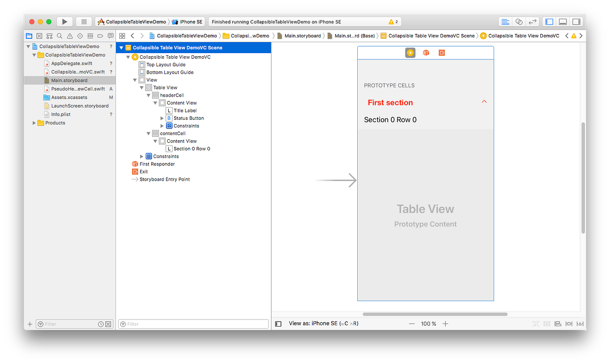Open the Version editor arrows icon
610x364 pixels.
533,21
